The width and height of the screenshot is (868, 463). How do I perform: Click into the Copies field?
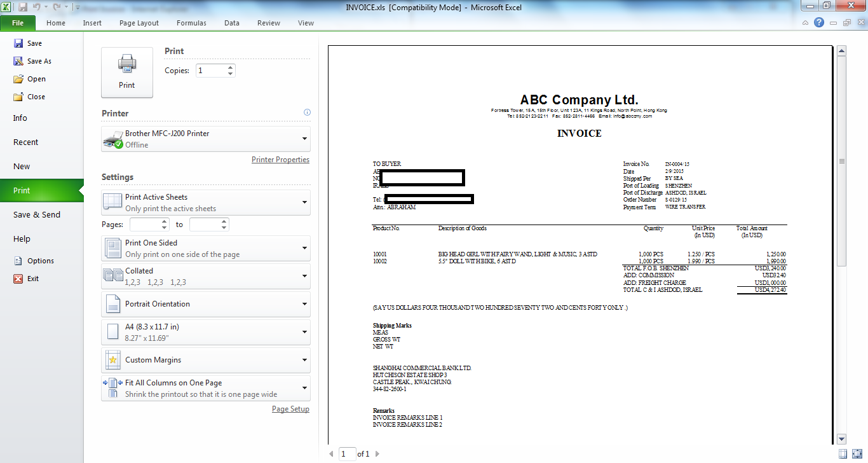211,71
